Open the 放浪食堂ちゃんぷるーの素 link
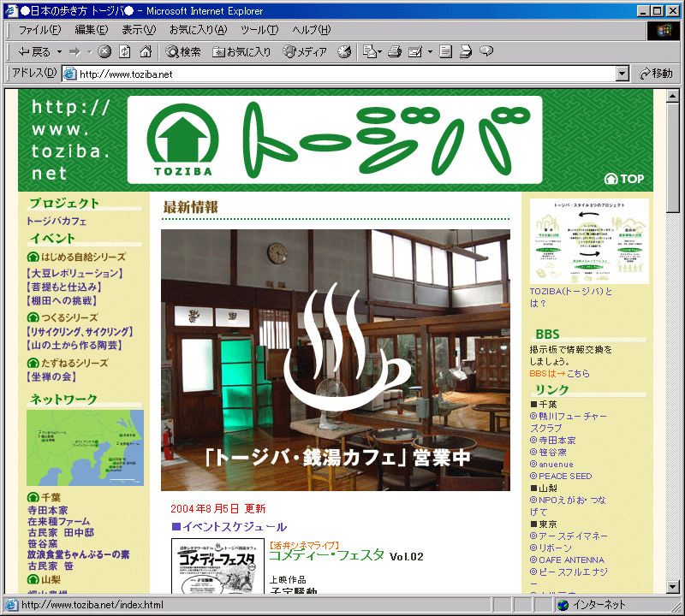The width and height of the screenshot is (685, 616). (x=79, y=554)
